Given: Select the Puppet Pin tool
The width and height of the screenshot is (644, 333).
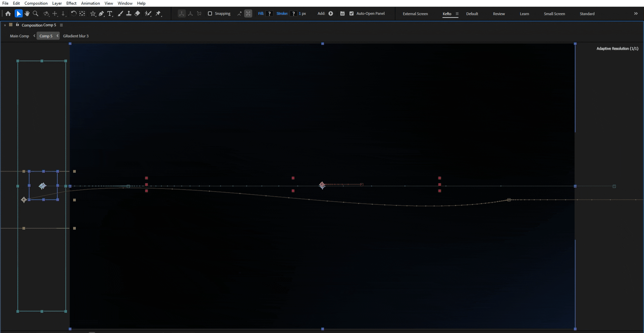Looking at the screenshot, I should point(158,14).
